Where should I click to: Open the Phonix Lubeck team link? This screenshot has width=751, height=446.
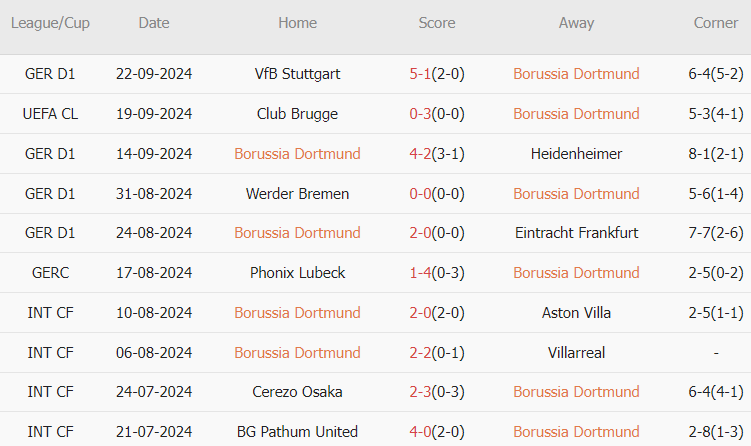(297, 273)
